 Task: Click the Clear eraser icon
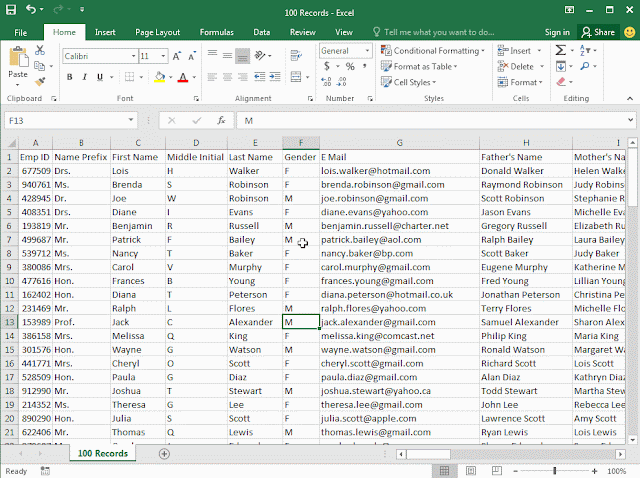561,82
